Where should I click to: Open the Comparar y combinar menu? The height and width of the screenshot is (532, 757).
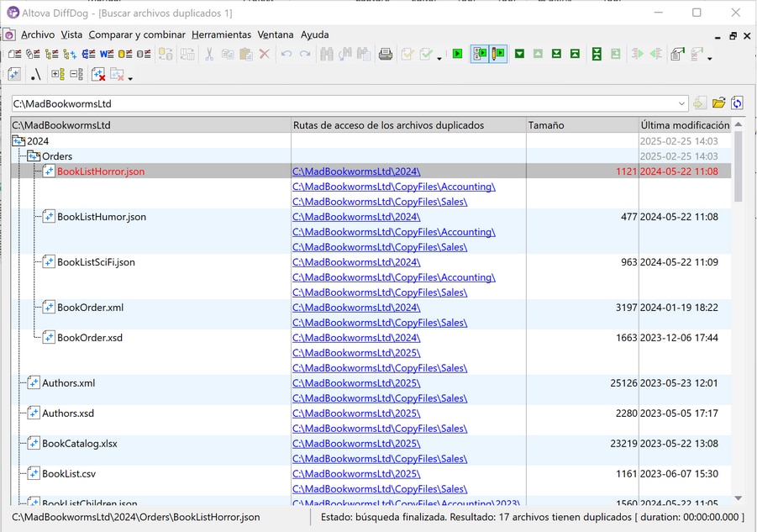click(x=137, y=34)
